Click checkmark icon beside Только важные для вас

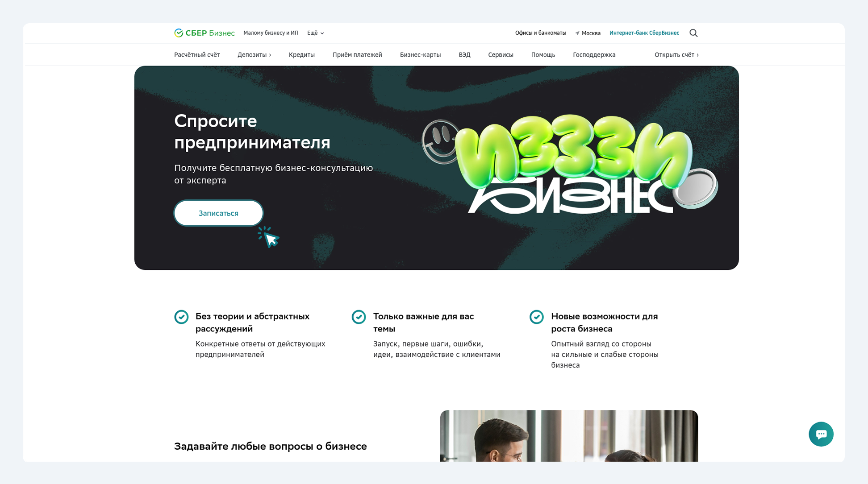[359, 317]
